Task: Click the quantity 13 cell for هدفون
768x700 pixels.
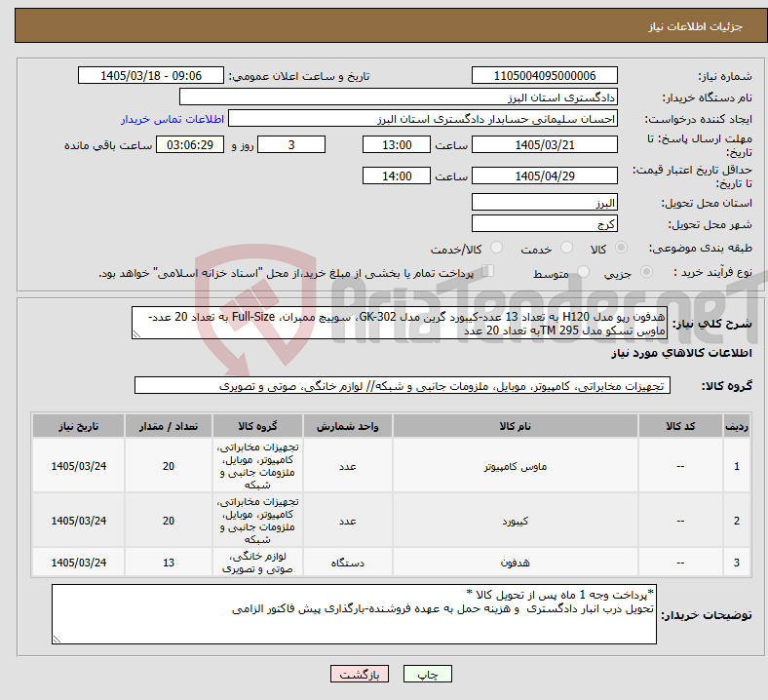Action: click(x=169, y=563)
